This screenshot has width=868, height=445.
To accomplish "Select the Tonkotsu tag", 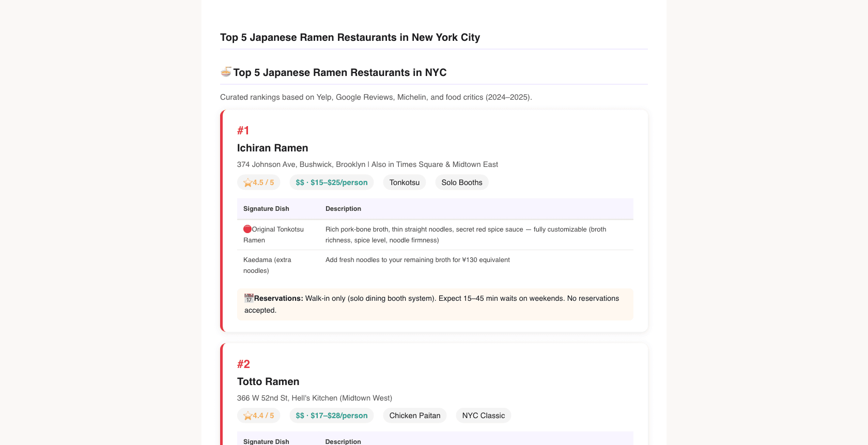I will pyautogui.click(x=405, y=182).
